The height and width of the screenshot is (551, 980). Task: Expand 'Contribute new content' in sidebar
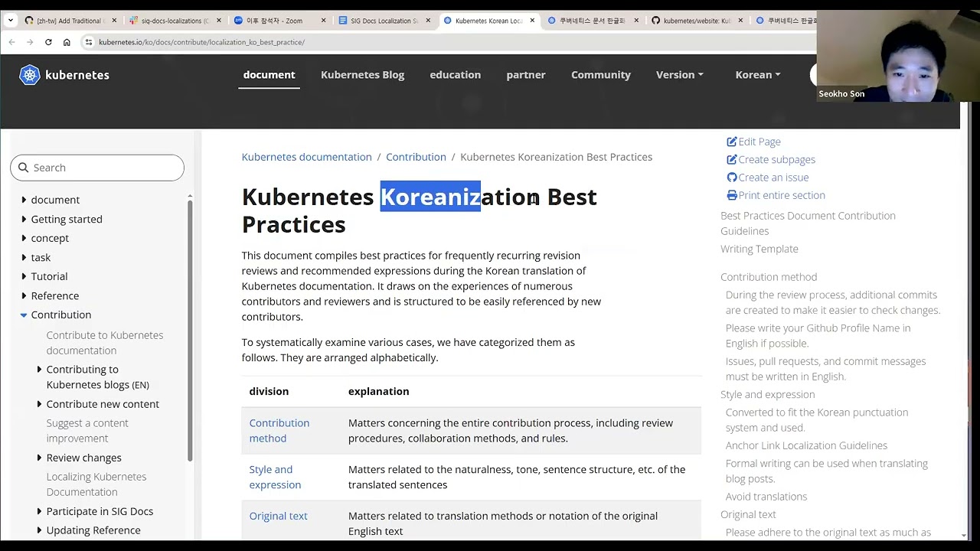pos(39,404)
